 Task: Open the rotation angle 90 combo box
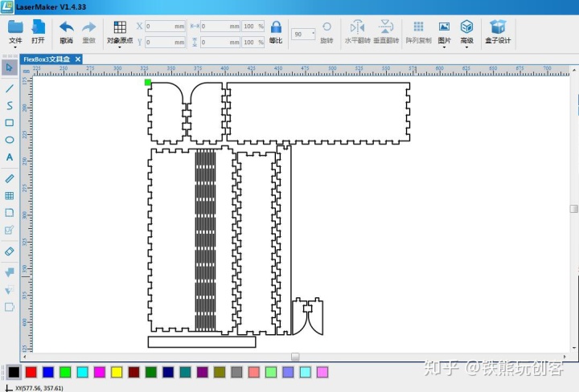tap(303, 35)
